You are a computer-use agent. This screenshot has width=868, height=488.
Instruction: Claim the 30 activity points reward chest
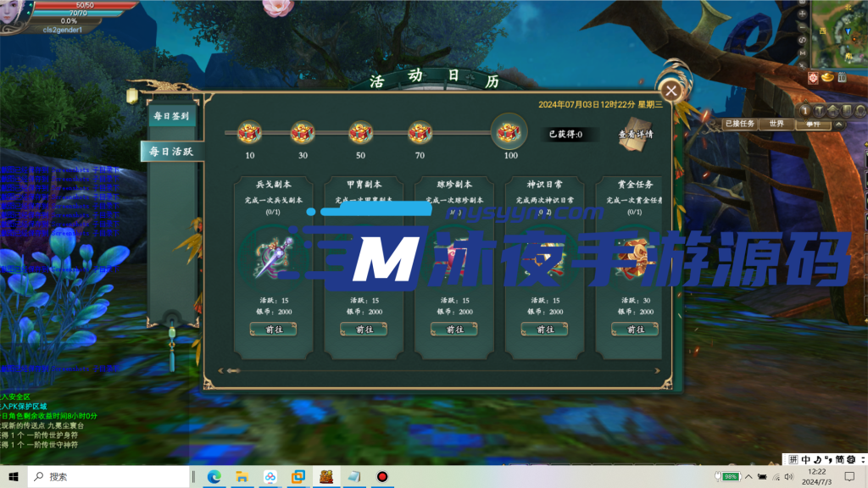pos(303,133)
